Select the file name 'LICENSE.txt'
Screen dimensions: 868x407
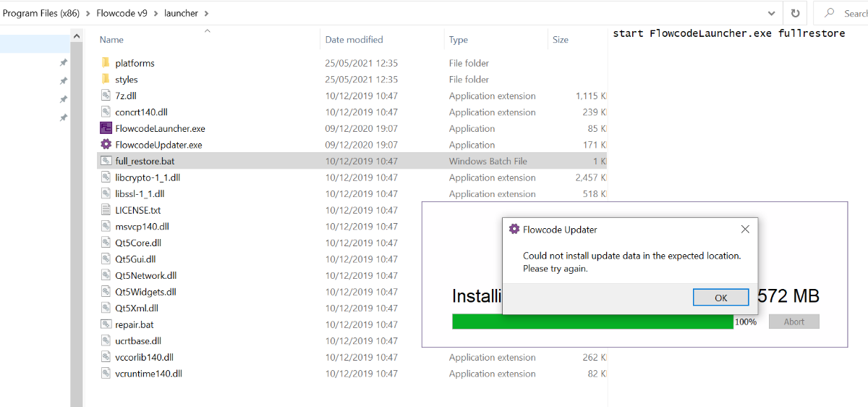[138, 210]
